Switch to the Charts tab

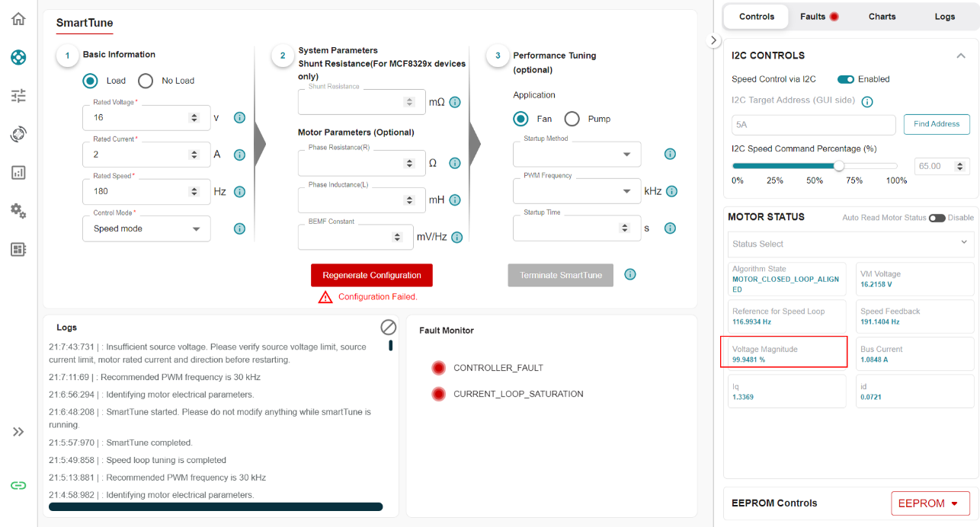point(882,17)
